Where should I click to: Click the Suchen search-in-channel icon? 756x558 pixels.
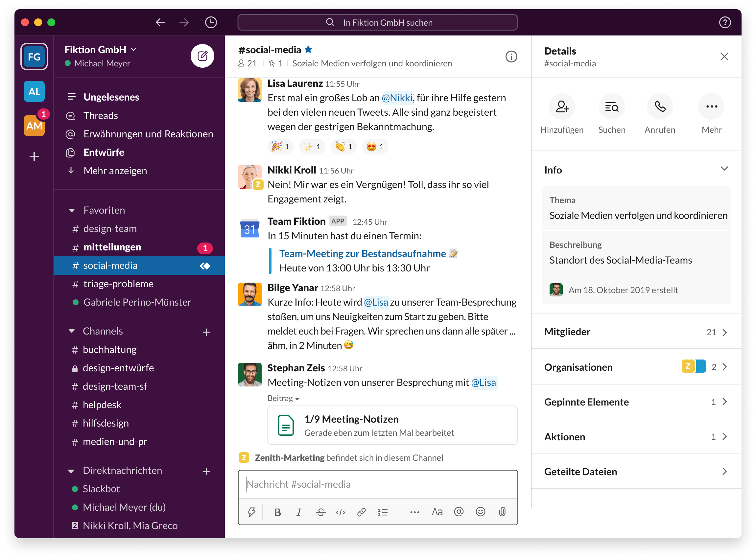point(612,106)
